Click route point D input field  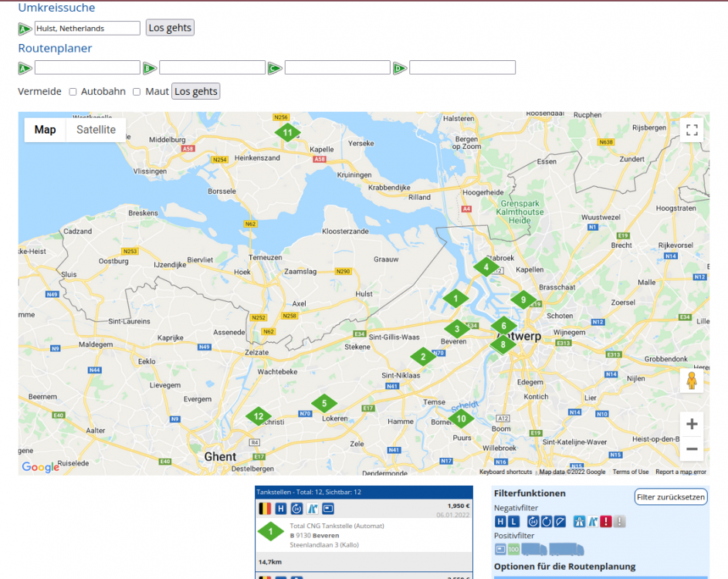(462, 68)
